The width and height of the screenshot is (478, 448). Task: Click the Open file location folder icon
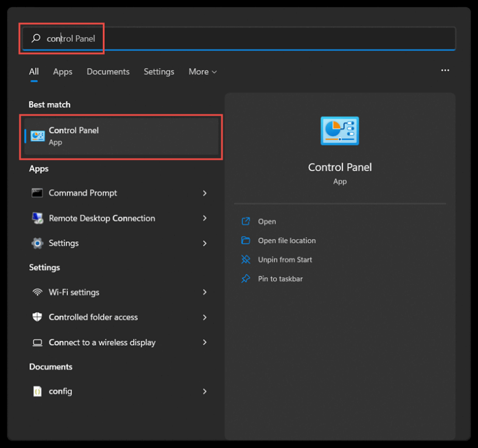246,241
